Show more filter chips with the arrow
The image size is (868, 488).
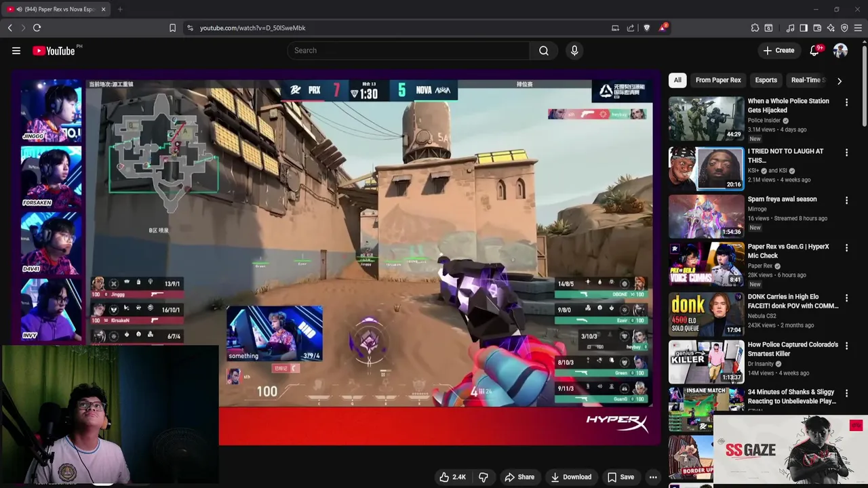[x=840, y=81]
